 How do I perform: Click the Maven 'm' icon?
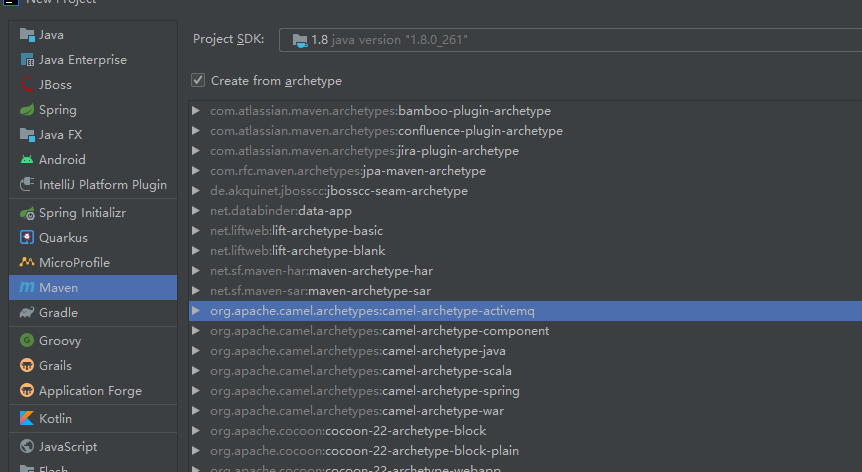pos(27,287)
